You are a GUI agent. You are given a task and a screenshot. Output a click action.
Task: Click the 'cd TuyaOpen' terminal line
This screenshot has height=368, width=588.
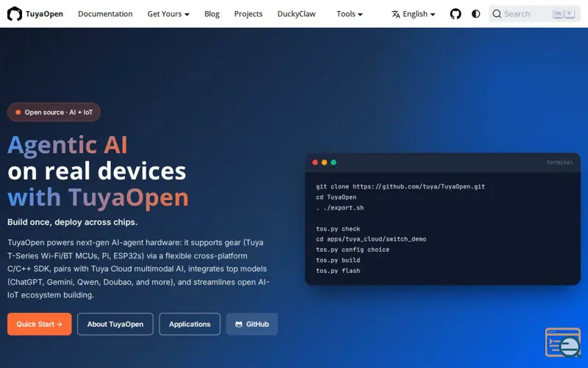(336, 197)
